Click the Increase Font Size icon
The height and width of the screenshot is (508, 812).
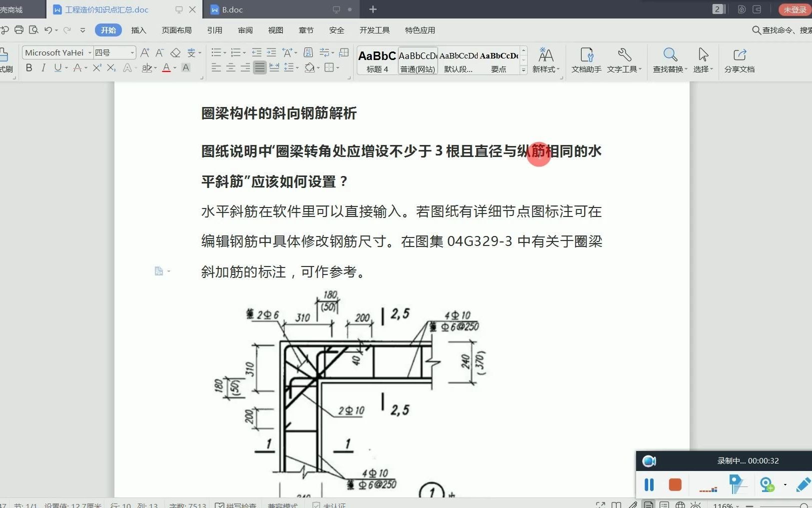[x=145, y=52]
